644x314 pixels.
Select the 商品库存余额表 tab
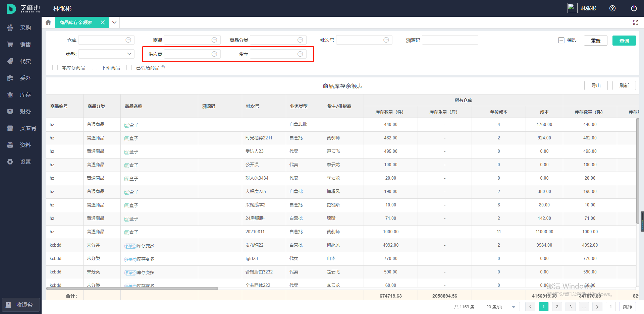(x=76, y=22)
